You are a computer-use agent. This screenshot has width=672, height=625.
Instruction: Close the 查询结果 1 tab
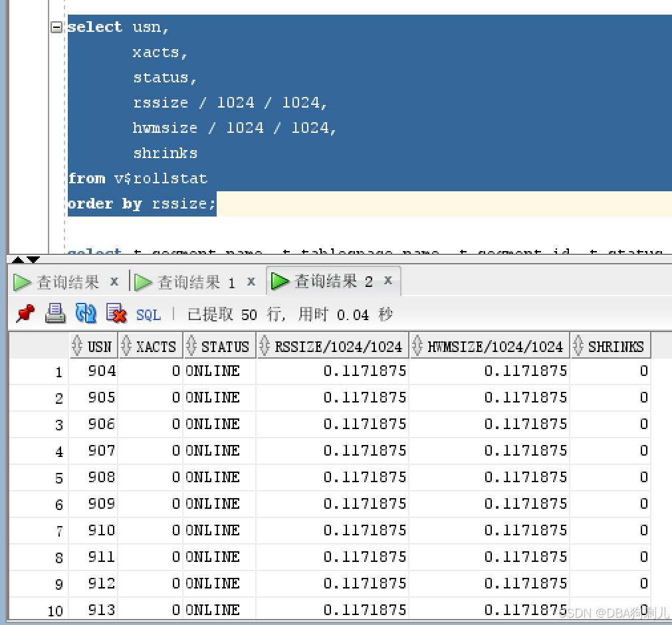pyautogui.click(x=251, y=282)
